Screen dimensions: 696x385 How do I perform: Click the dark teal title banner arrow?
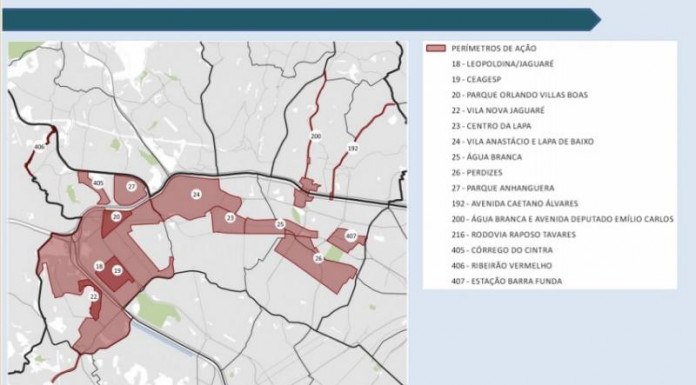click(301, 20)
